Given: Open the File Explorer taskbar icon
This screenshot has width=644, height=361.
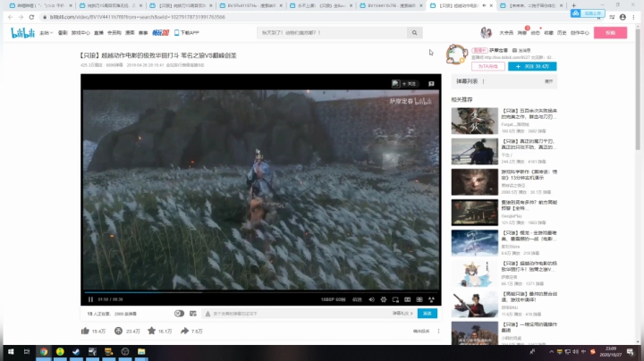Looking at the screenshot, I should 141,351.
